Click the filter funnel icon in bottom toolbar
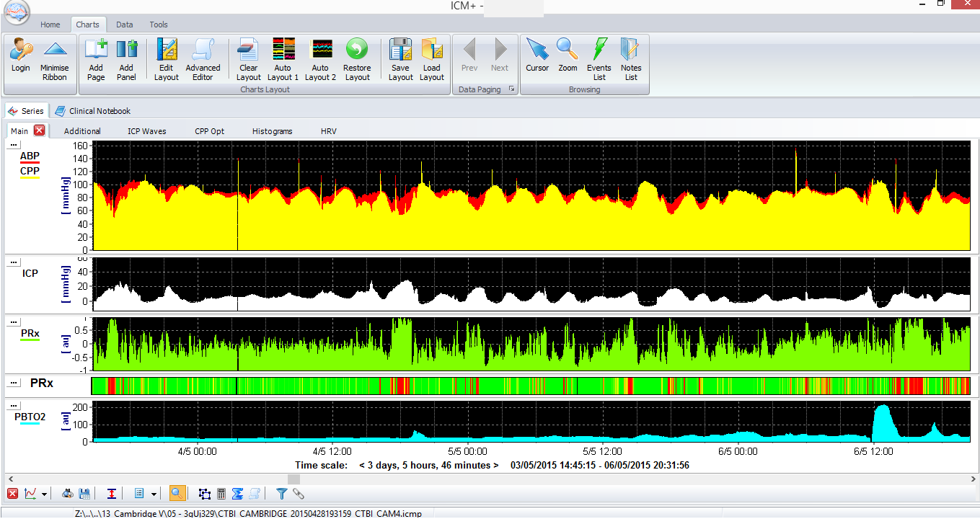This screenshot has width=980, height=519. click(x=282, y=494)
